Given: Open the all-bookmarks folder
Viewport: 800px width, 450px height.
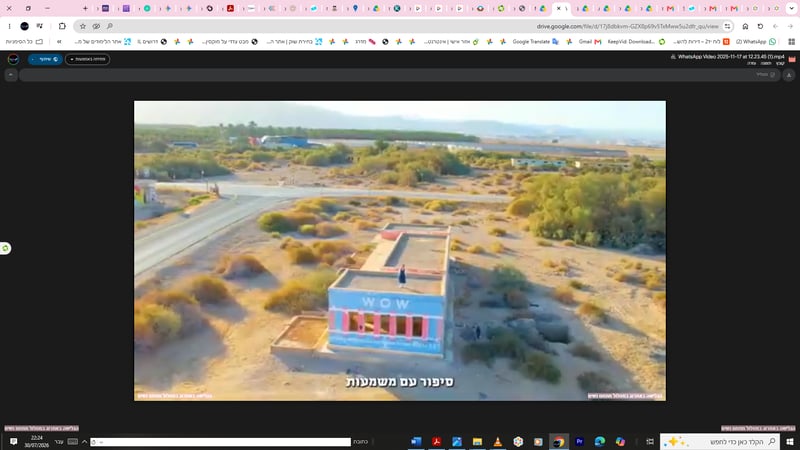Looking at the screenshot, I should (x=24, y=42).
